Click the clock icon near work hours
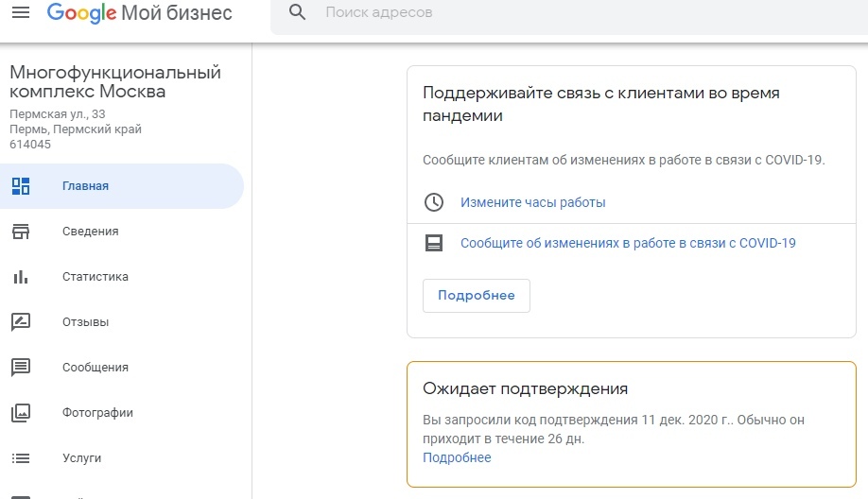The height and width of the screenshot is (499, 868). [434, 202]
